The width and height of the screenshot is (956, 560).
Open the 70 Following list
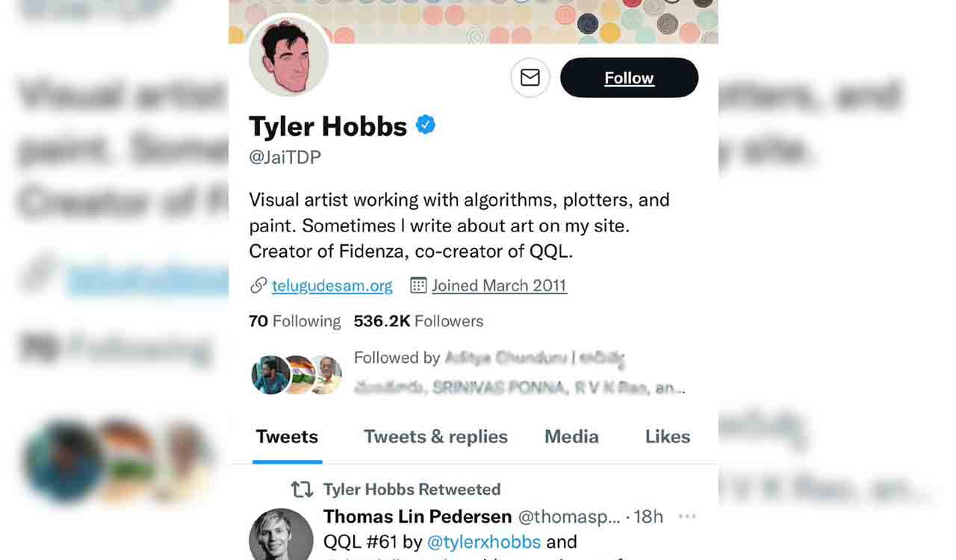(294, 320)
